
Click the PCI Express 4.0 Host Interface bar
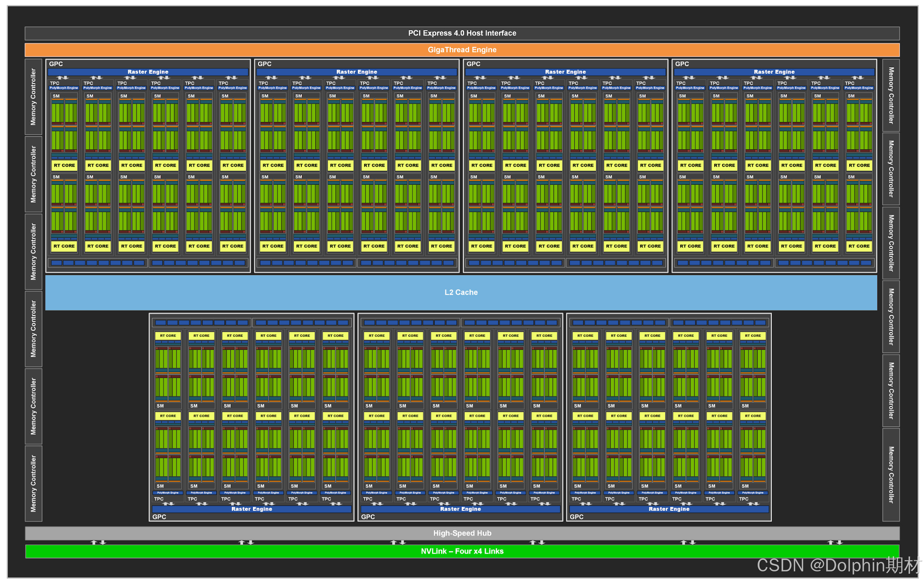[x=462, y=33]
